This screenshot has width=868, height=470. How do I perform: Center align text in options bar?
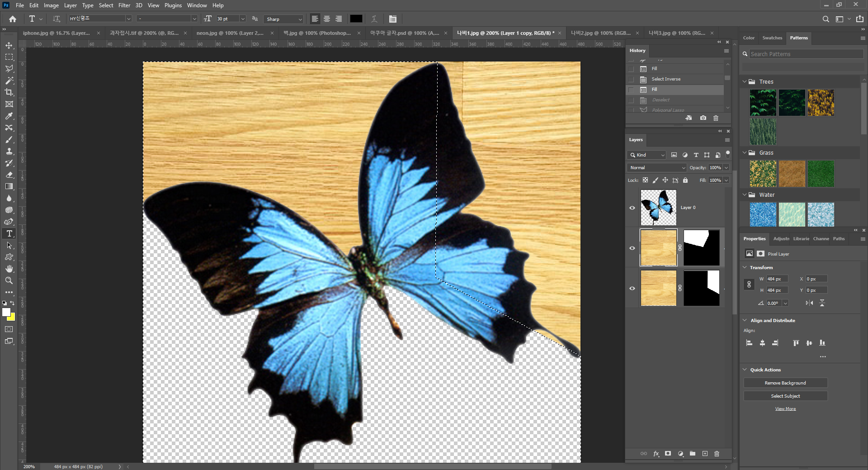pyautogui.click(x=327, y=19)
